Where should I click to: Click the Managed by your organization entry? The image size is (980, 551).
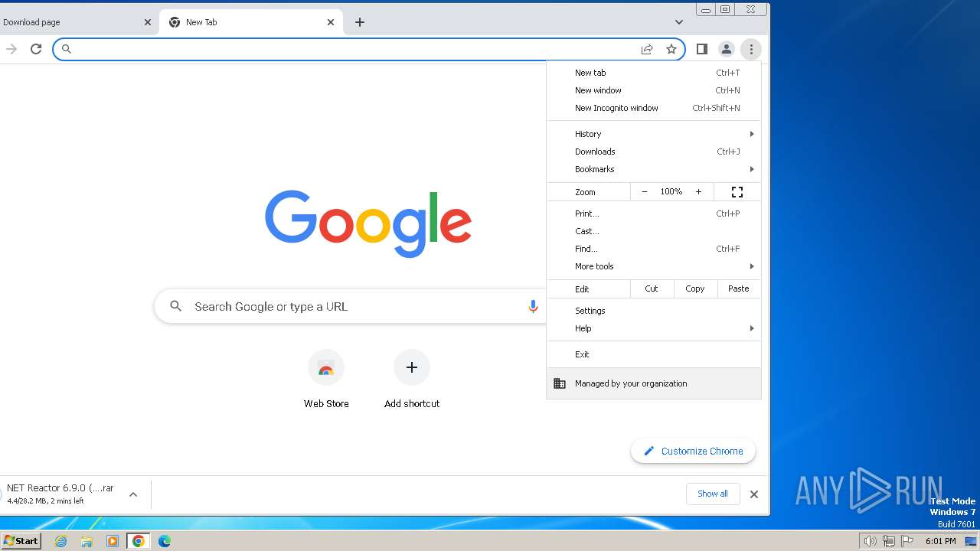click(x=654, y=383)
